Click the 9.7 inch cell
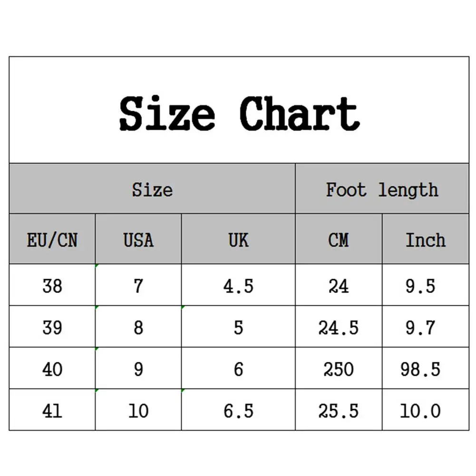The height and width of the screenshot is (476, 476). tap(420, 327)
